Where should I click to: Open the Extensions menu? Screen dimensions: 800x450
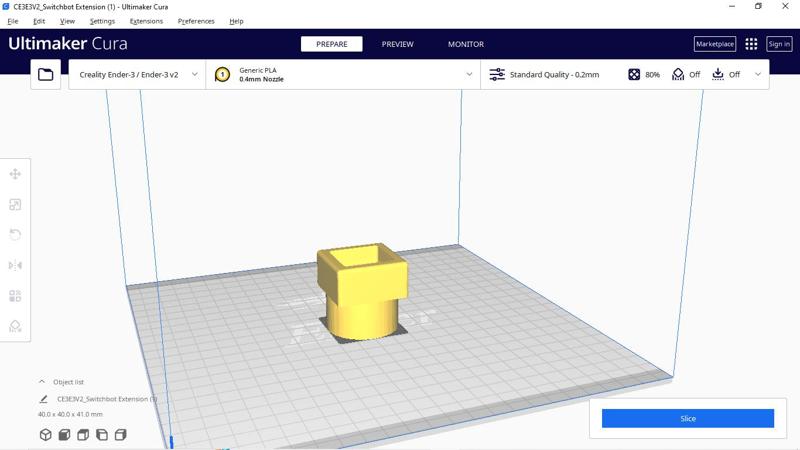click(146, 21)
